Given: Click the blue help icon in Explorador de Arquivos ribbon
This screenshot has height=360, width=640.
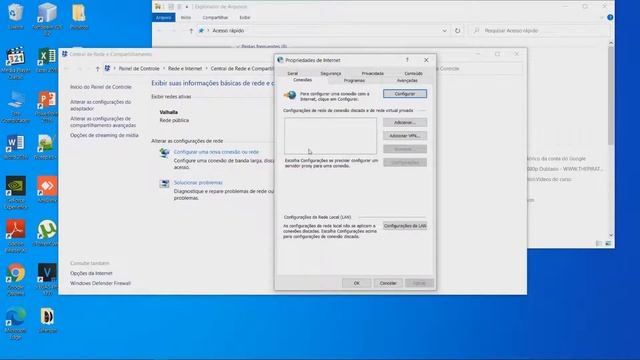Looking at the screenshot, I should (610, 18).
